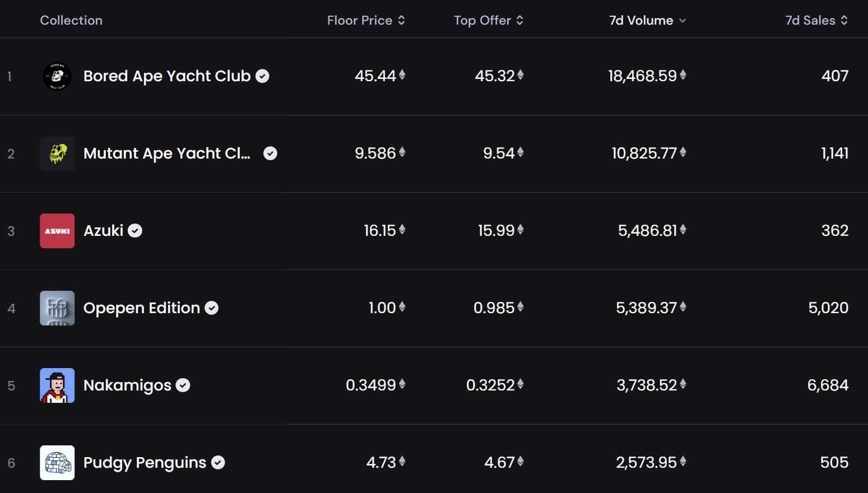
Task: Select the Opepen Edition collection name
Action: [141, 308]
